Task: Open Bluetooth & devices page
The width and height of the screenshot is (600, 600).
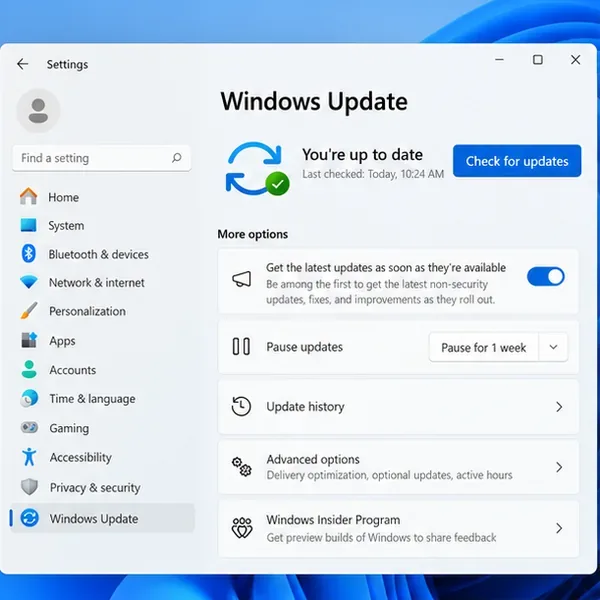Action: coord(98,254)
